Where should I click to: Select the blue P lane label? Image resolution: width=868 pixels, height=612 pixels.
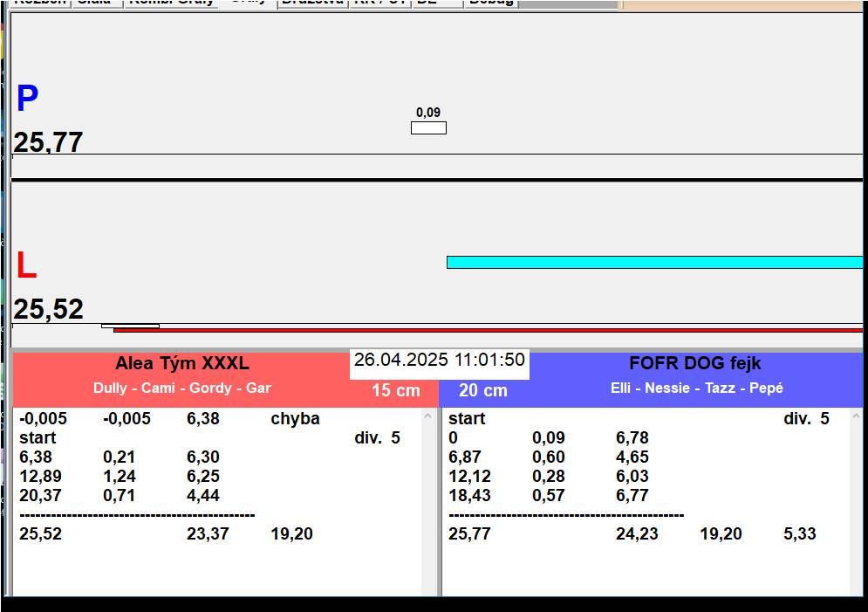click(27, 98)
